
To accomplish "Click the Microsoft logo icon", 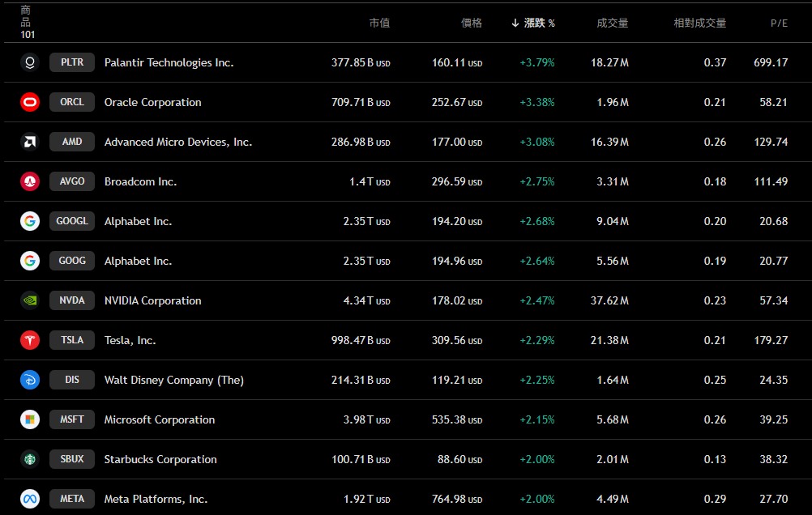I will pos(30,419).
